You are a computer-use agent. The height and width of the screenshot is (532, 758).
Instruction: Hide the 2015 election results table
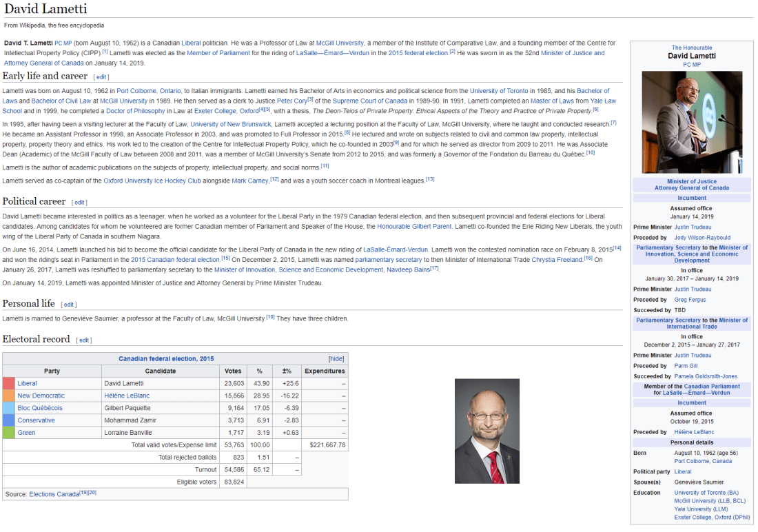click(336, 358)
